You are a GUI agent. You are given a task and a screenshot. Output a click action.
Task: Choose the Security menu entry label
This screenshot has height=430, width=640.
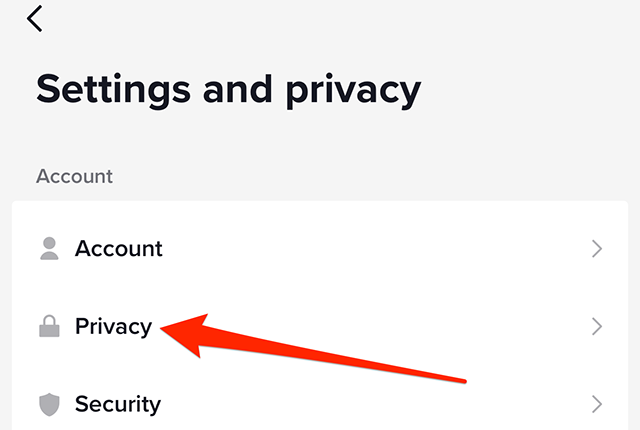click(x=117, y=404)
